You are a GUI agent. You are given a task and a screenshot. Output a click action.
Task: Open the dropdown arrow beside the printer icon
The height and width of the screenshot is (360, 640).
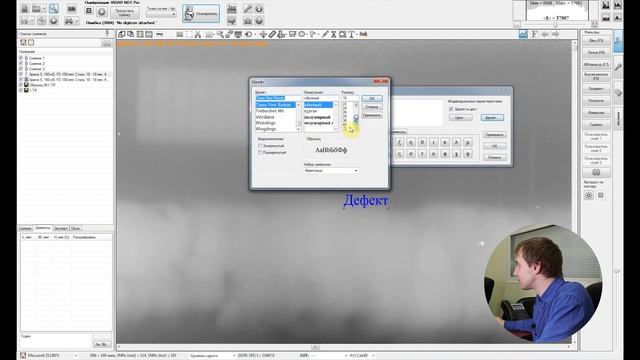[76, 20]
